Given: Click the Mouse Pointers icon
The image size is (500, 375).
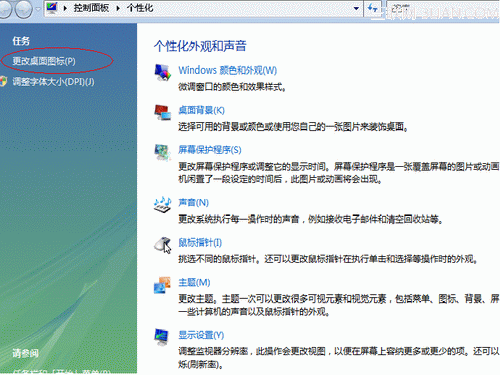Looking at the screenshot, I should click(x=163, y=245).
